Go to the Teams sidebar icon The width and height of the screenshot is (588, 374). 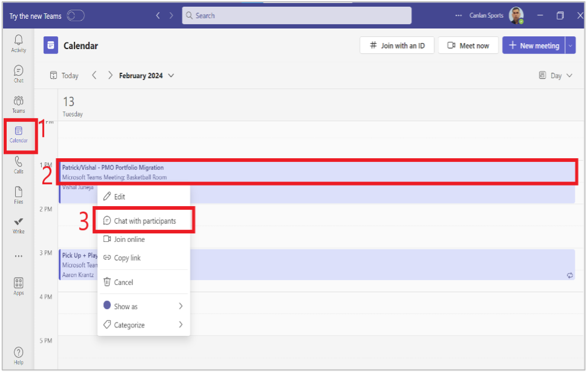coord(18,104)
